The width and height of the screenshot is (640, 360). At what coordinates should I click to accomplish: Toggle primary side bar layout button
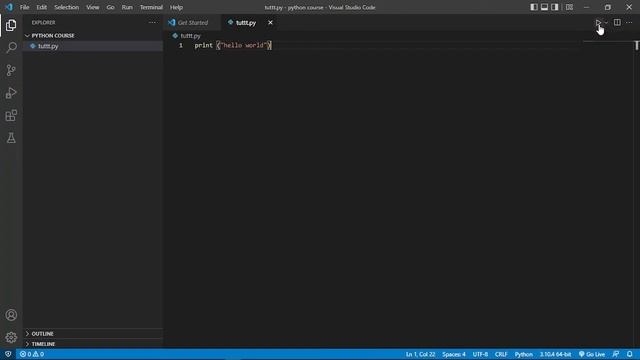click(x=534, y=7)
